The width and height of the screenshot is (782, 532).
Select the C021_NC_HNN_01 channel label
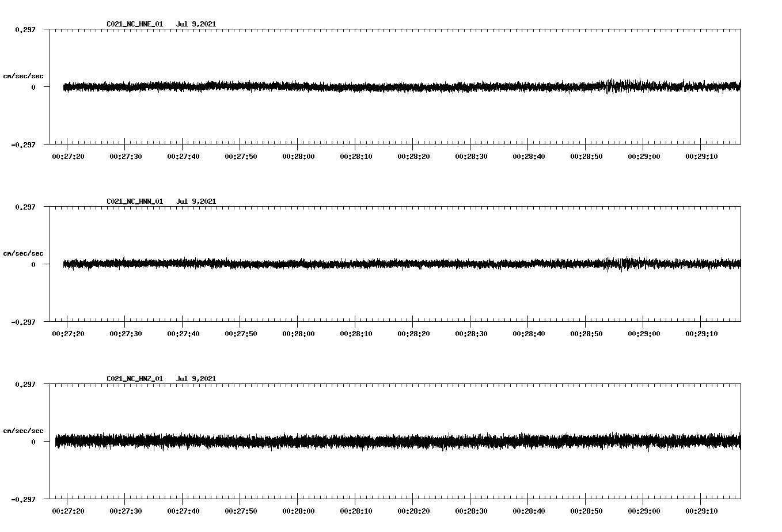point(134,200)
